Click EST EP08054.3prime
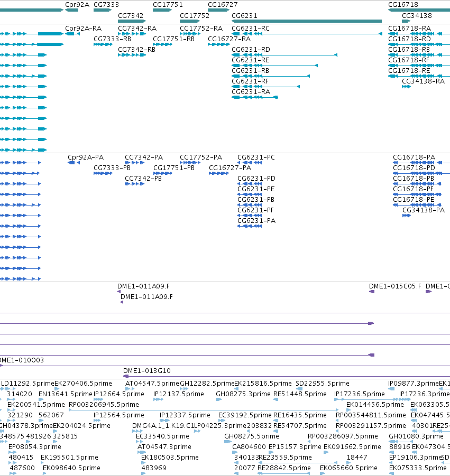 (35, 447)
